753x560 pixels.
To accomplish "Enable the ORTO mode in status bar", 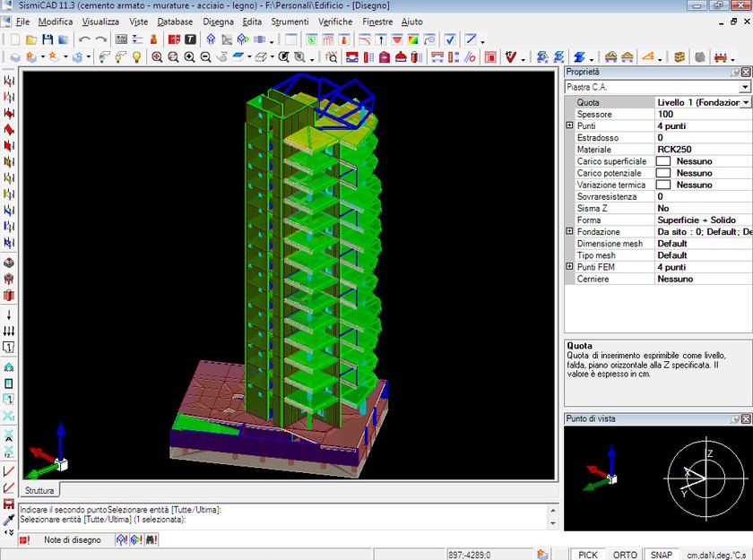I will (625, 555).
